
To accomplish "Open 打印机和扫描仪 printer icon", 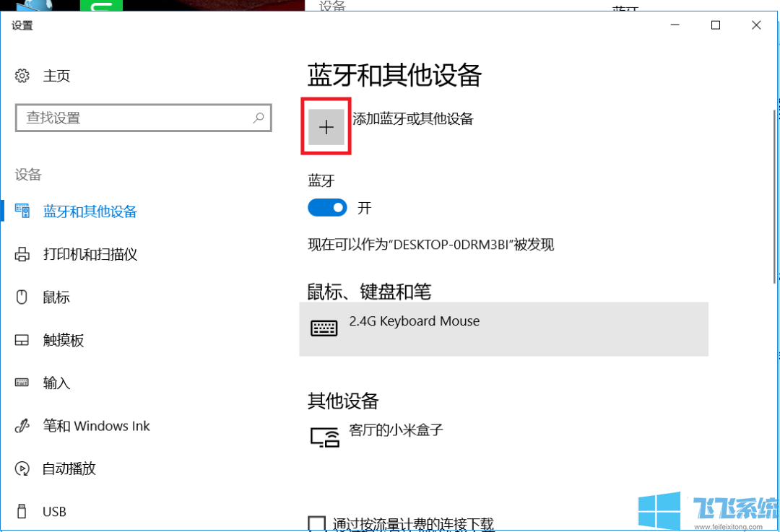I will 22,254.
